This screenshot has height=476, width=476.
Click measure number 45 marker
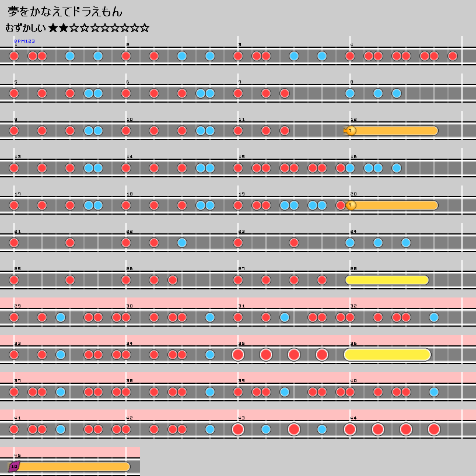coord(17,456)
